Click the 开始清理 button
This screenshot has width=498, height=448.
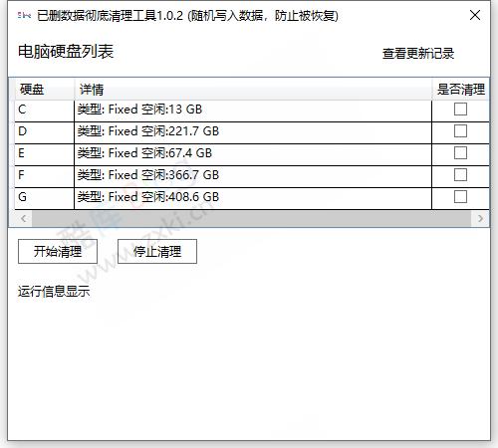click(x=58, y=251)
